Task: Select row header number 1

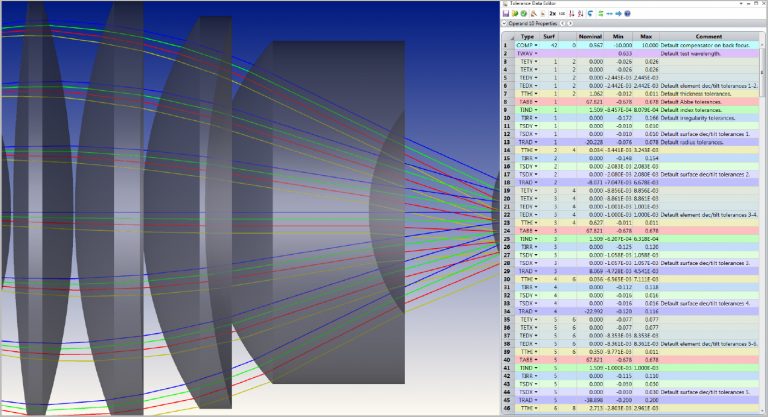Action: (x=508, y=45)
